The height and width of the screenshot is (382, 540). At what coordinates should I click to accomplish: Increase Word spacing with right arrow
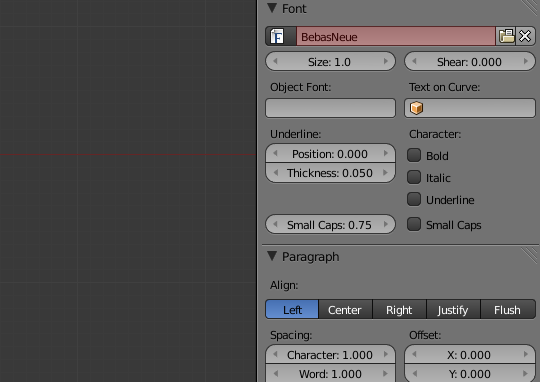386,373
